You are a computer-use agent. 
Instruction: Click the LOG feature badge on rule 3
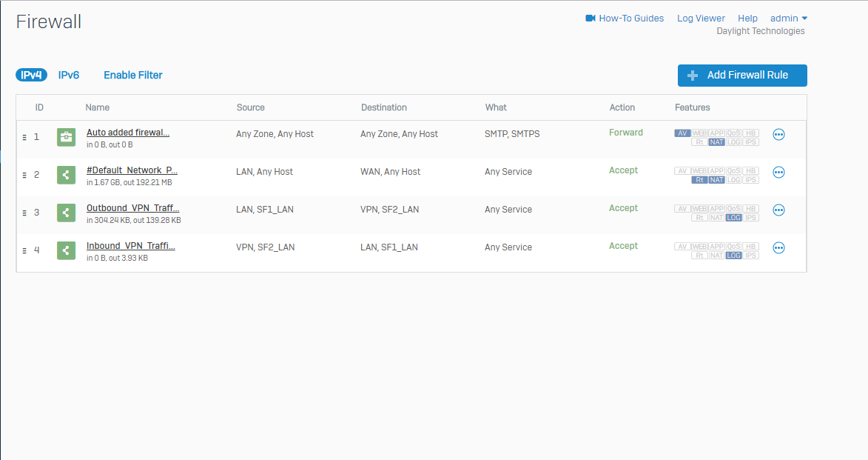733,218
